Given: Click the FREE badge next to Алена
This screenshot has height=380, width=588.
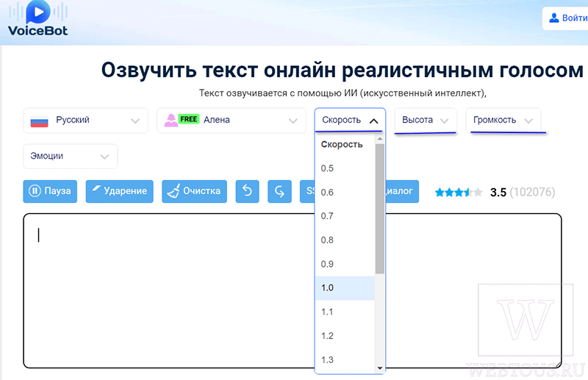Looking at the screenshot, I should pyautogui.click(x=189, y=119).
